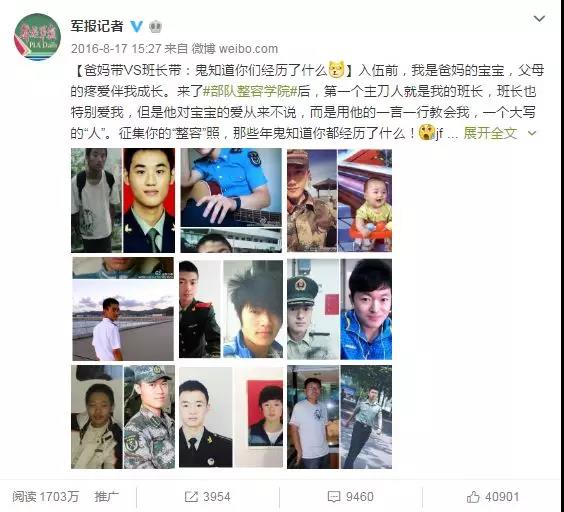Click the repost icon showing 3954
This screenshot has width=564, height=512.
[x=191, y=497]
